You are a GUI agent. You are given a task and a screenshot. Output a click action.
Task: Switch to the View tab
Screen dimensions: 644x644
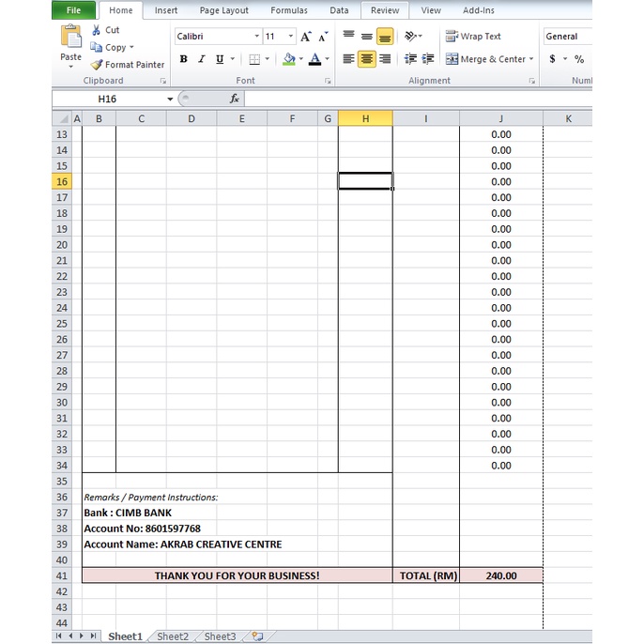coord(430,10)
